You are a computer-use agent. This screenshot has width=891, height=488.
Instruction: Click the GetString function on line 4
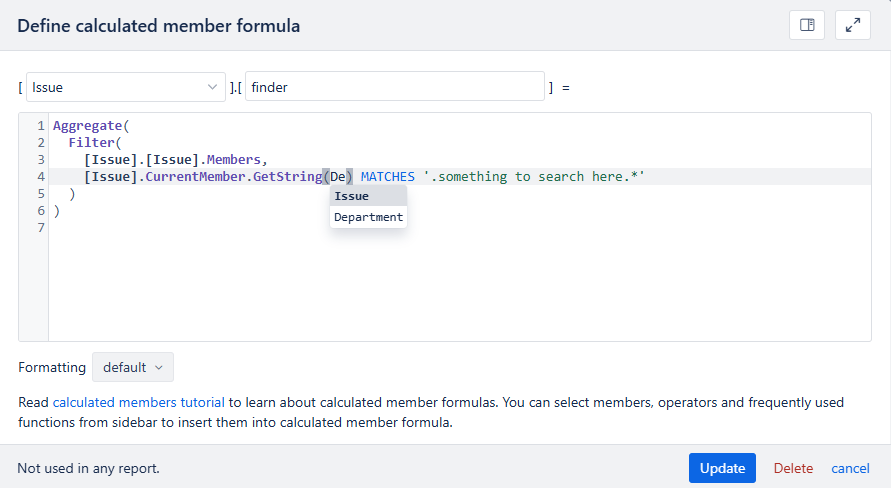[x=288, y=177]
